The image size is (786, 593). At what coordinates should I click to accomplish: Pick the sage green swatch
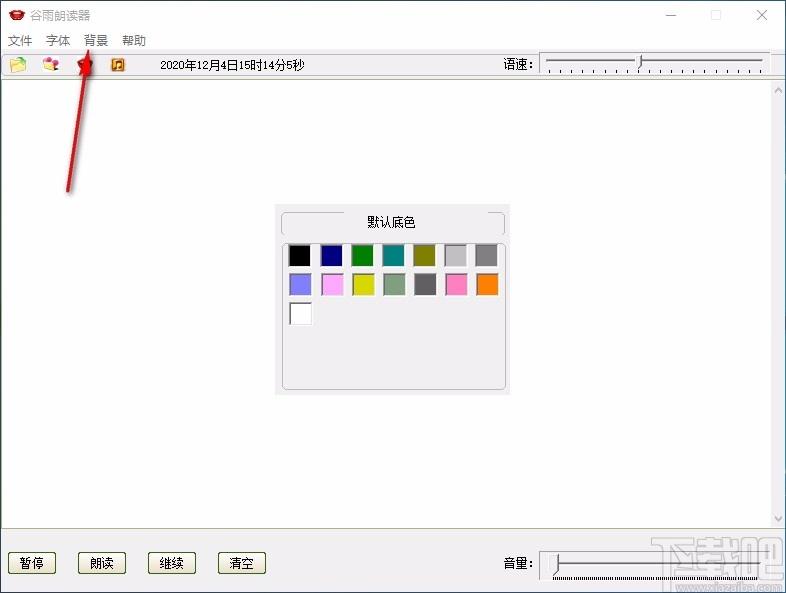pyautogui.click(x=394, y=284)
